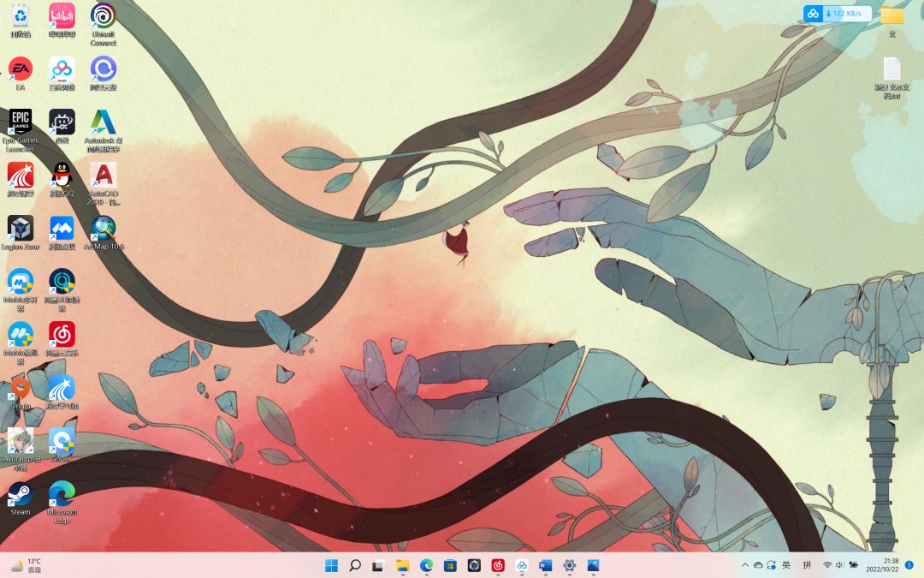Viewport: 924px width, 578px height.
Task: Open Settings gear in the taskbar
Action: 569,566
